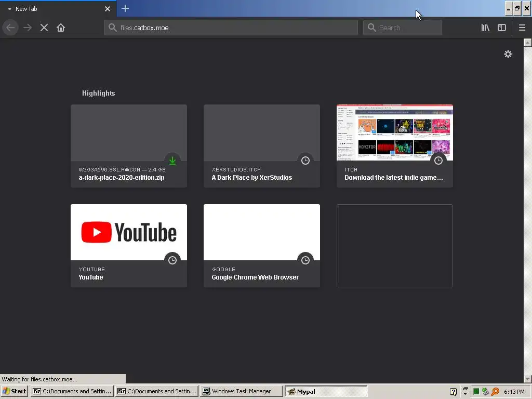Viewport: 532px width, 399px height.
Task: Click the XERSTUDIOS.ITCH source label
Action: pos(236,170)
